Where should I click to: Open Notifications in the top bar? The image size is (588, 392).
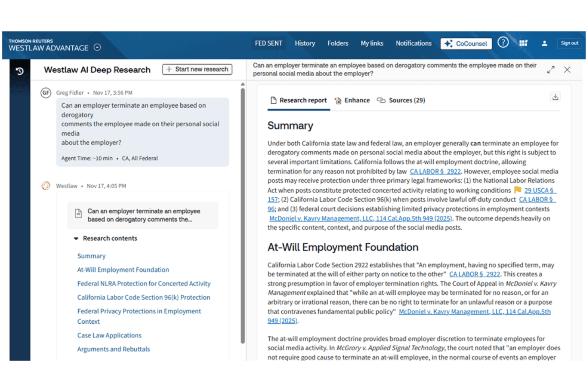pos(414,43)
